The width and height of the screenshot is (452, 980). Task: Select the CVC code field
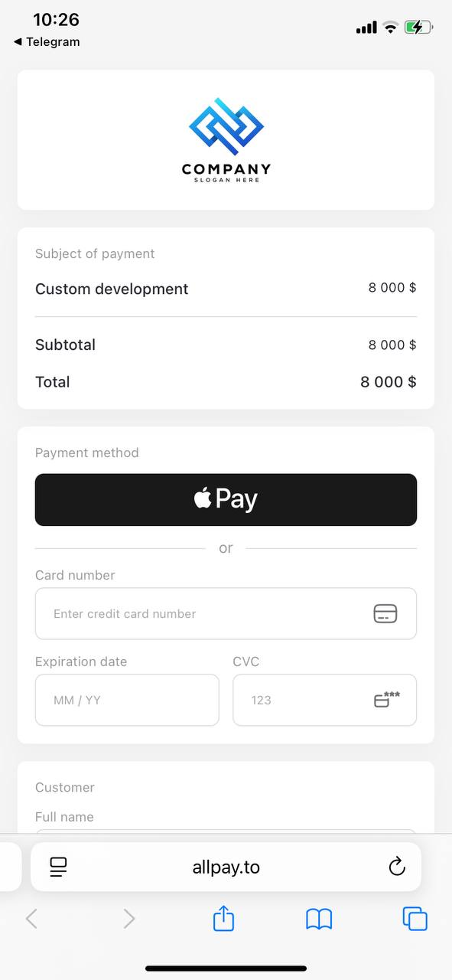coord(306,700)
